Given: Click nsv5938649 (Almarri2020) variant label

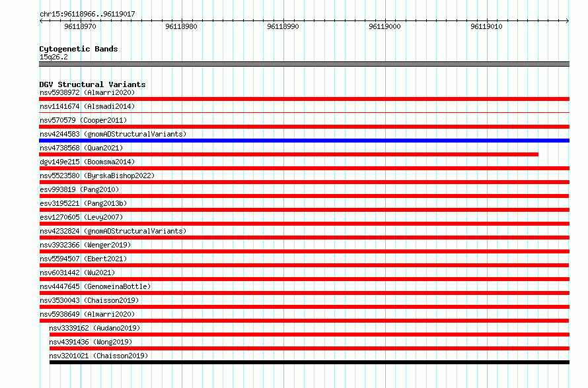Looking at the screenshot, I should pos(87,314).
